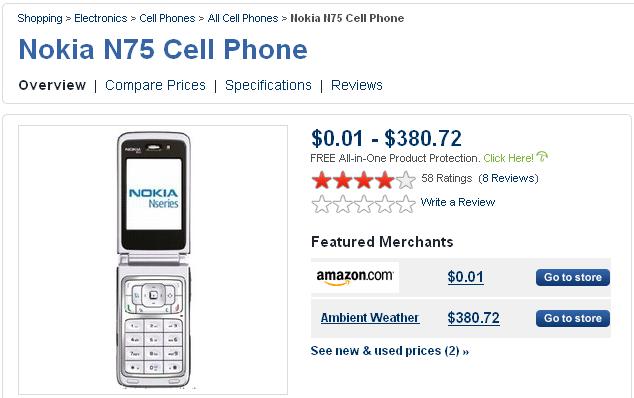
Task: Go to Amazon store button
Action: pyautogui.click(x=573, y=277)
